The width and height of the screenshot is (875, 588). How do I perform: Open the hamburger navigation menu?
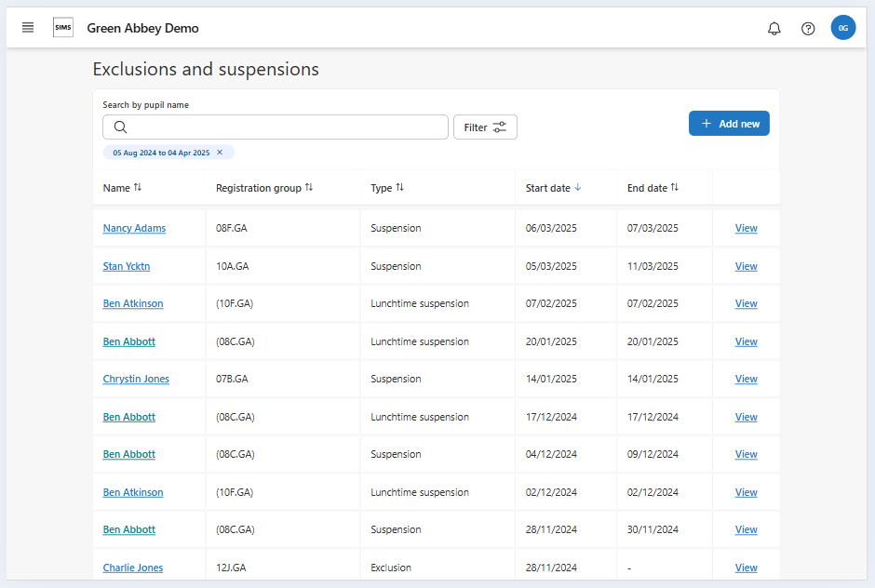click(x=28, y=28)
